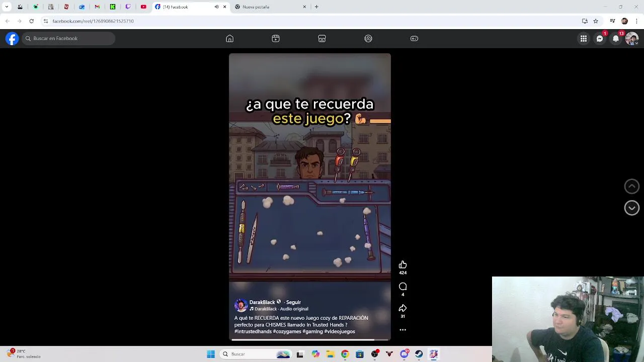Screen dimensions: 644x362
Task: Switch to the pinned Outlook tab
Action: (x=82, y=7)
